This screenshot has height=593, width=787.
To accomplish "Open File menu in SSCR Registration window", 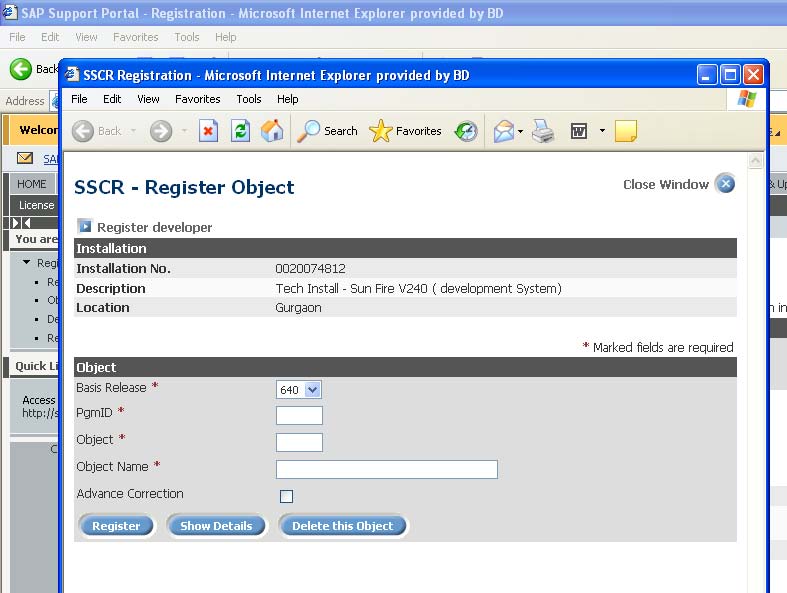I will coord(79,99).
